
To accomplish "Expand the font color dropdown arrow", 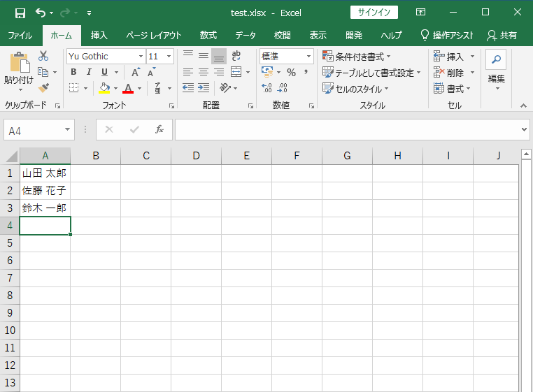I will click(x=139, y=88).
